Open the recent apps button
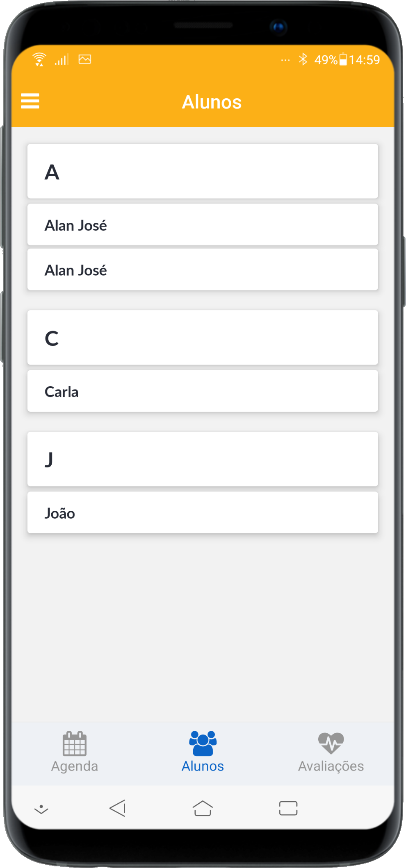The image size is (406, 868). (x=288, y=808)
